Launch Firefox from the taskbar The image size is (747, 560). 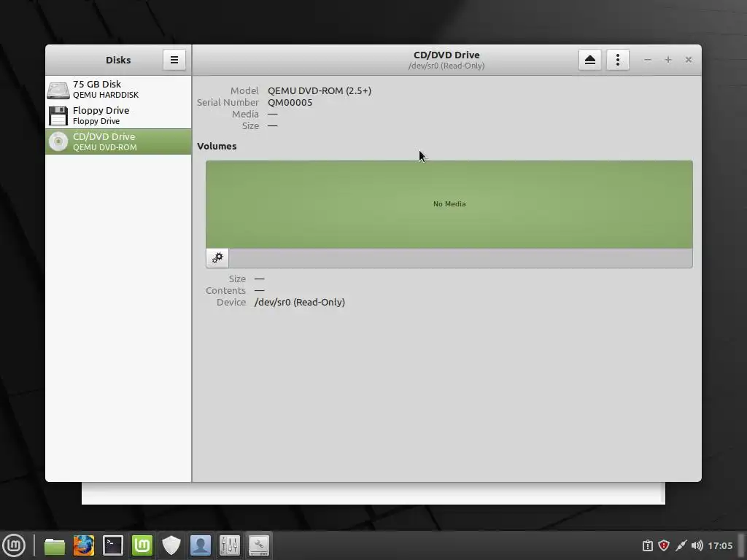[83, 545]
